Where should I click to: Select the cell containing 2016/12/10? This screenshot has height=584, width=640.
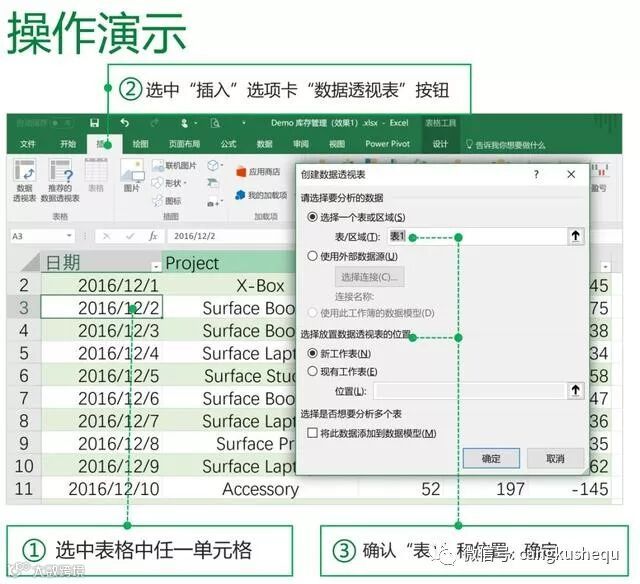pos(102,489)
